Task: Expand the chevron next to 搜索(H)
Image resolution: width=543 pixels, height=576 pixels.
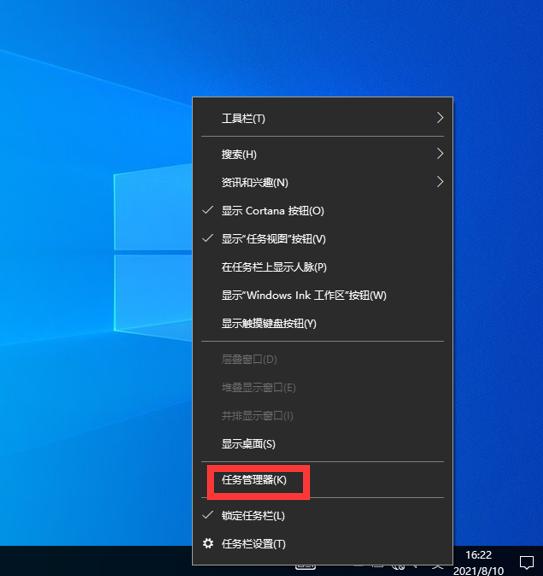Action: (x=440, y=154)
